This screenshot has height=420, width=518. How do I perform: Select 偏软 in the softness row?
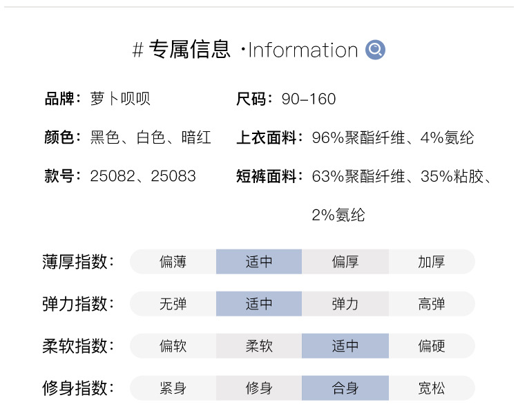(173, 346)
